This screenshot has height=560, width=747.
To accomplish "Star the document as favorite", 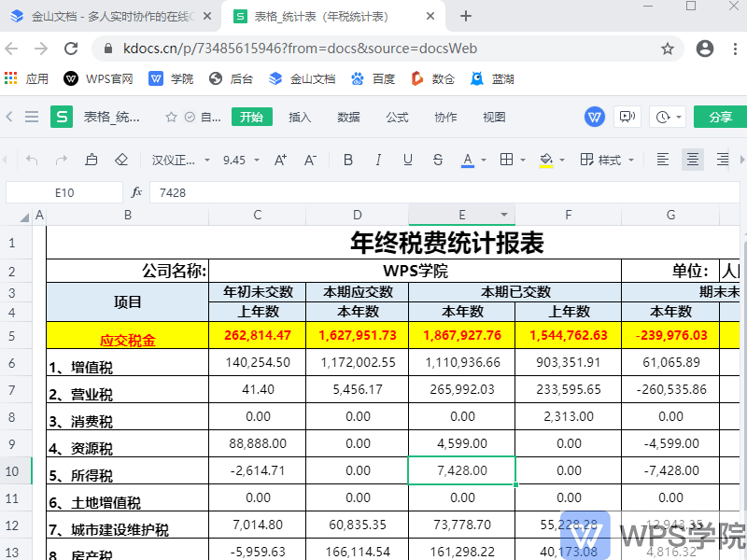I will coord(171,118).
